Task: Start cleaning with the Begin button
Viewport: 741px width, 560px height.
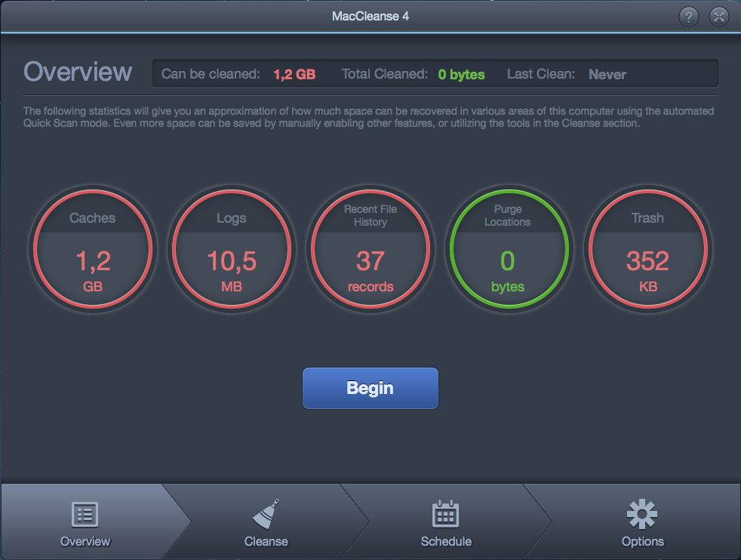Action: pyautogui.click(x=370, y=388)
